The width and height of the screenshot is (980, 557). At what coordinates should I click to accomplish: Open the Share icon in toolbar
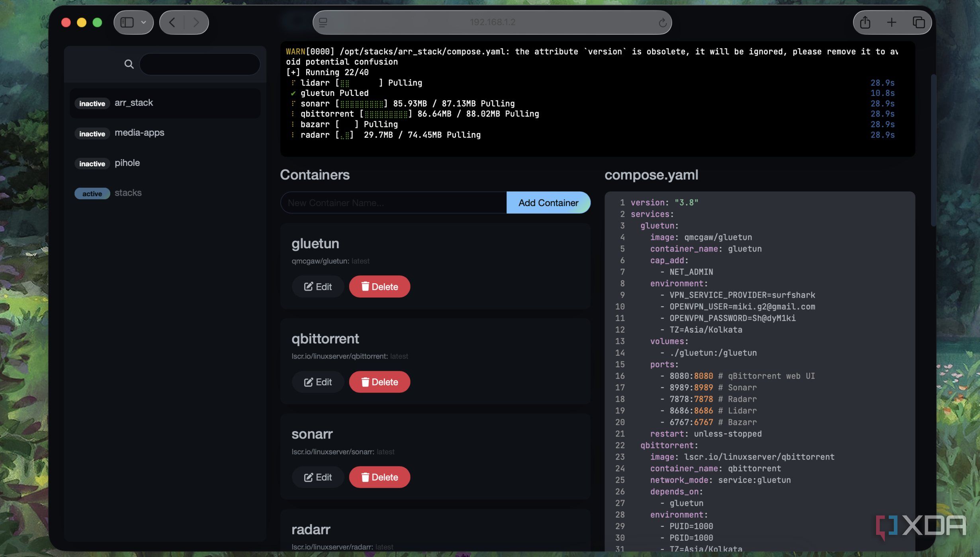pyautogui.click(x=865, y=22)
